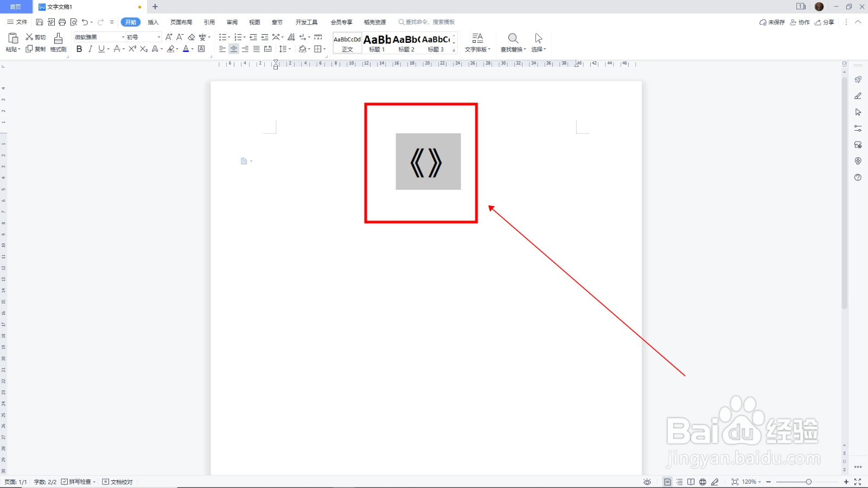
Task: Activate the 格式刷 format painter
Action: [x=58, y=42]
